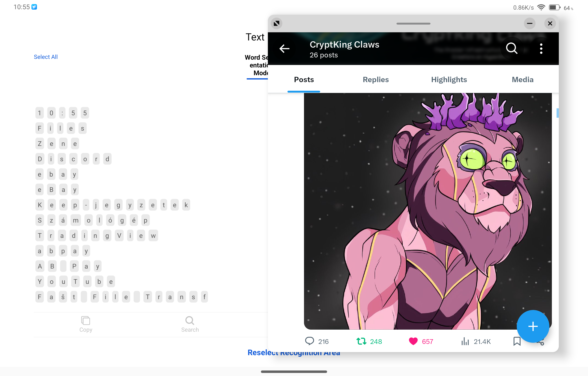588x376 pixels.
Task: Switch to the Highlights tab
Action: pyautogui.click(x=449, y=79)
